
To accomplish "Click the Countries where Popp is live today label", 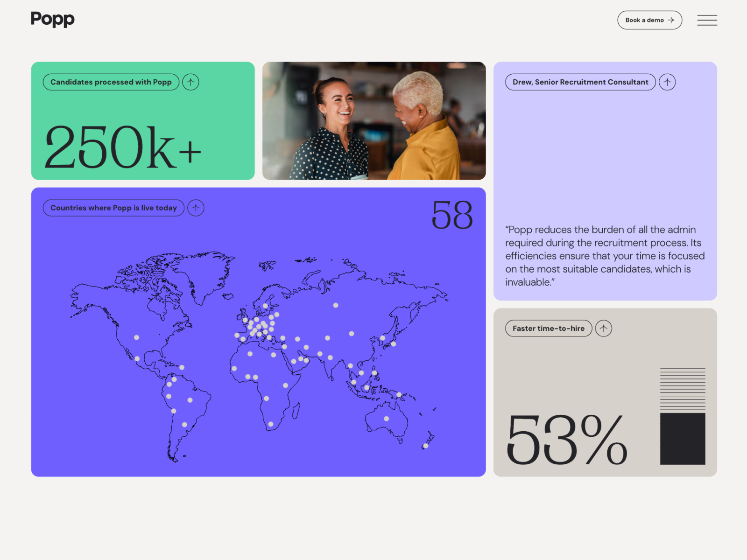I will pos(113,208).
